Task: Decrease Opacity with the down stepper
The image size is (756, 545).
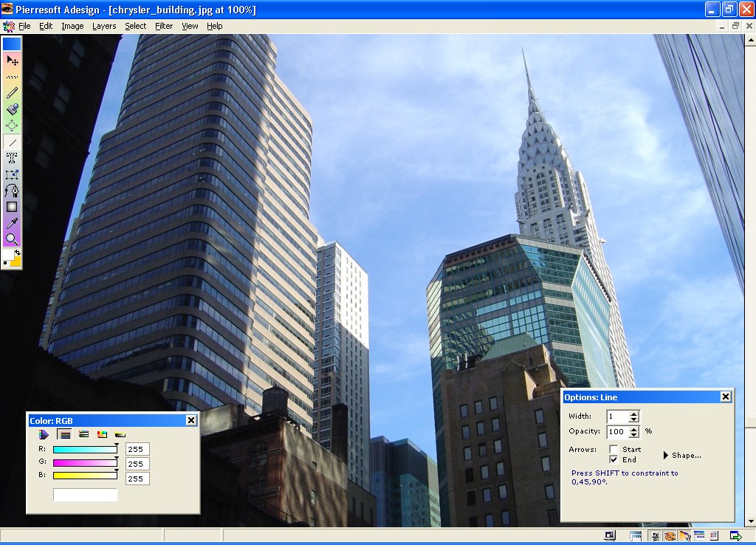Action: click(x=634, y=434)
